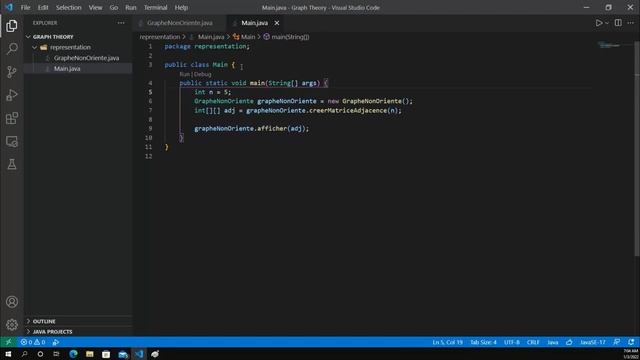Open the Accounts menu icon
Screen dimensions: 640x360
[x=12, y=302]
